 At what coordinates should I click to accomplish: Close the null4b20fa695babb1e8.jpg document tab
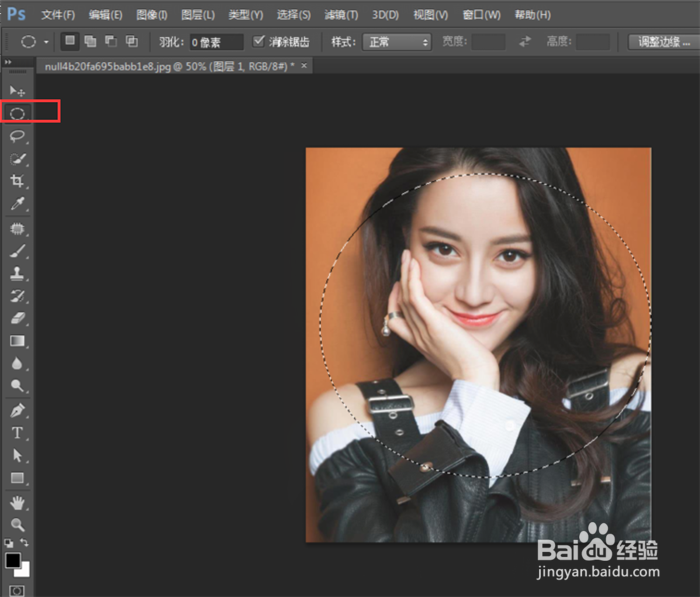click(304, 66)
